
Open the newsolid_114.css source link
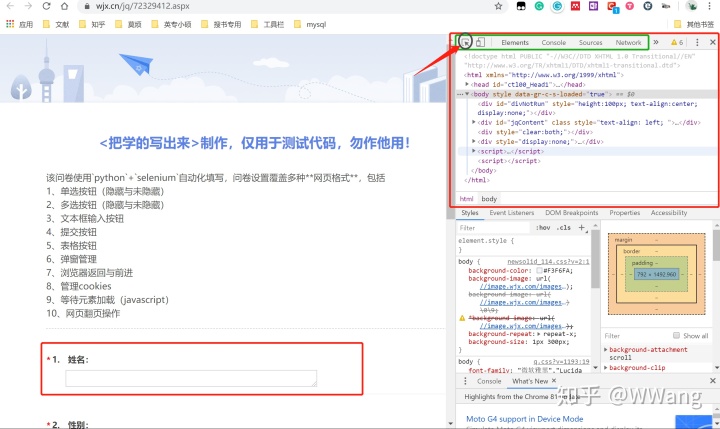pos(548,261)
